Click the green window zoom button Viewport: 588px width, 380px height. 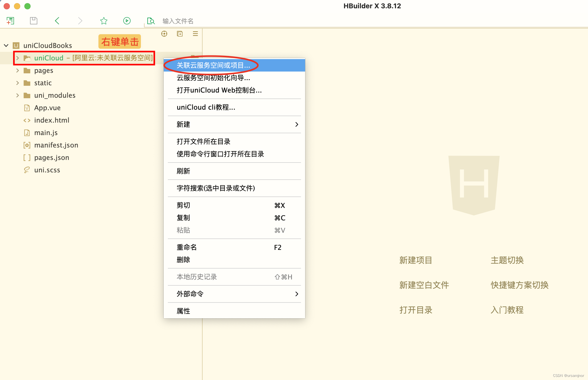(x=27, y=6)
